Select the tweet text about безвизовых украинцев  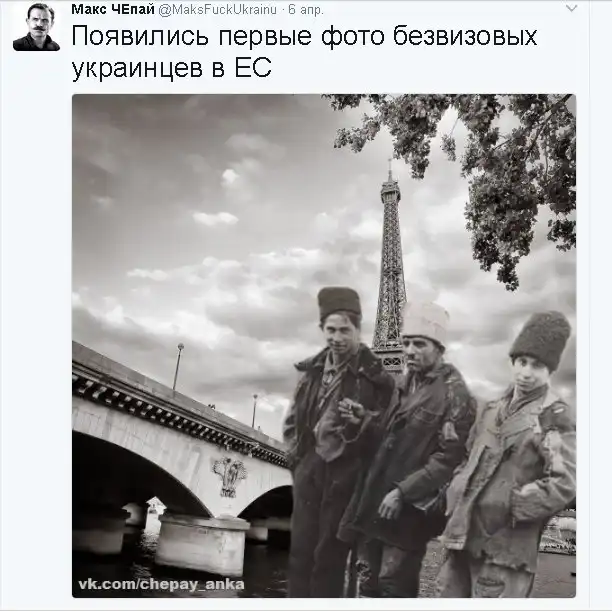pos(304,52)
